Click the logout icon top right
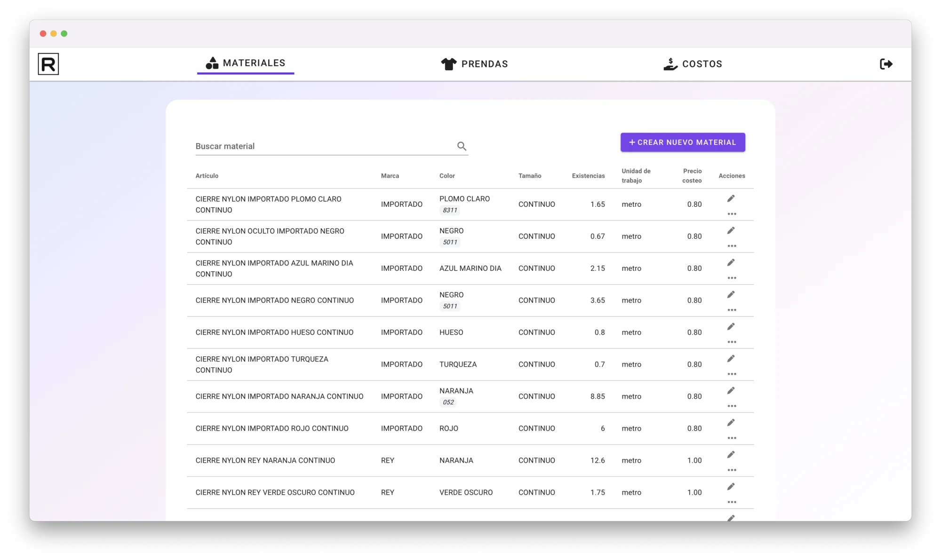The width and height of the screenshot is (941, 560). [x=886, y=64]
